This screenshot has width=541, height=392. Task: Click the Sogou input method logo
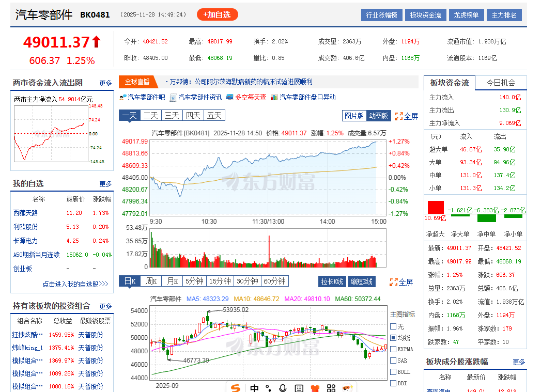pyautogui.click(x=236, y=388)
